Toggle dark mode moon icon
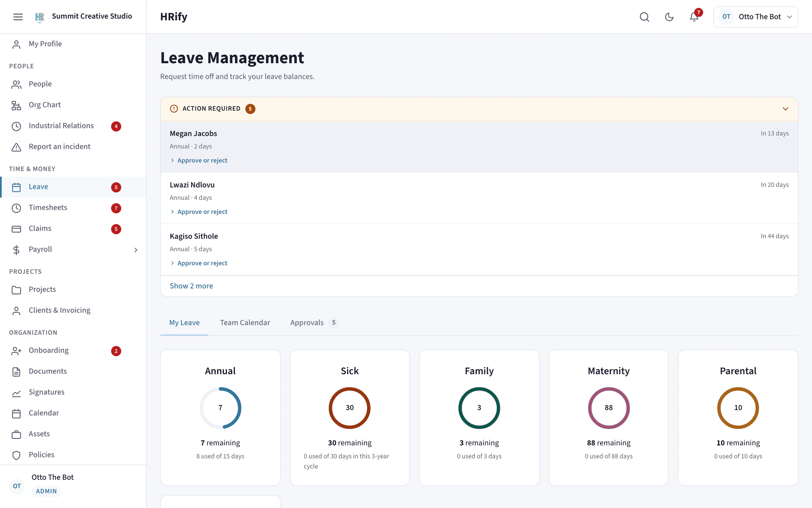 669,17
